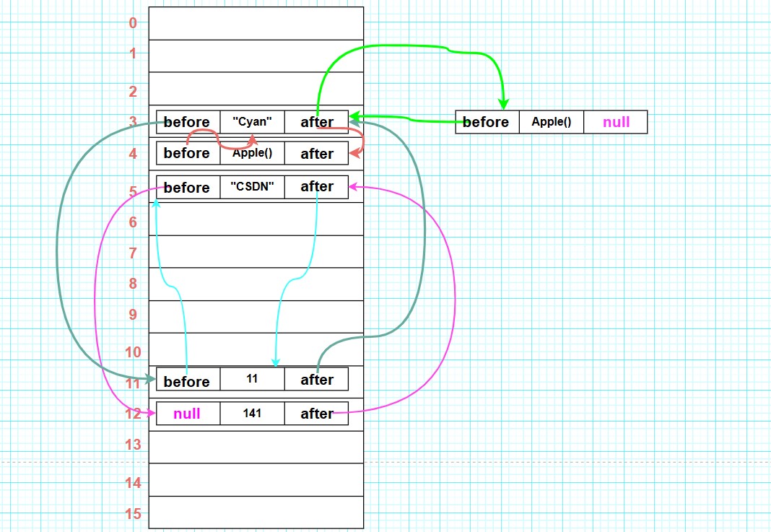Select the before cell in the "CSDN" row

188,187
